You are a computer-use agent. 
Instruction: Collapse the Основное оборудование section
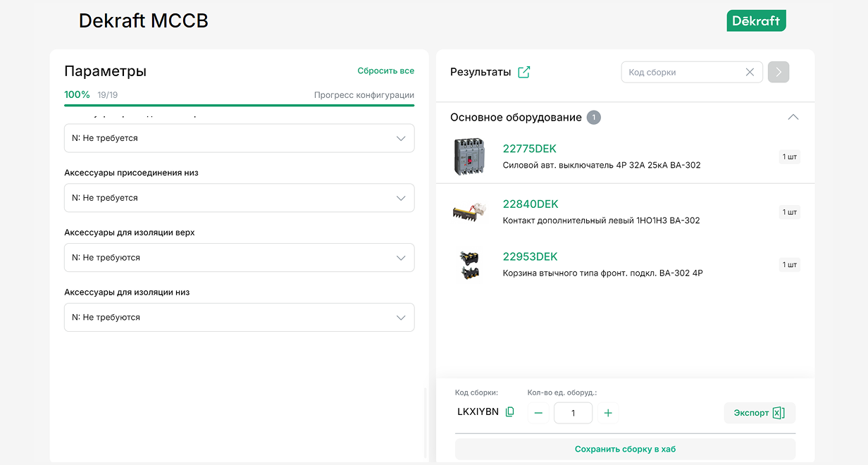click(793, 117)
